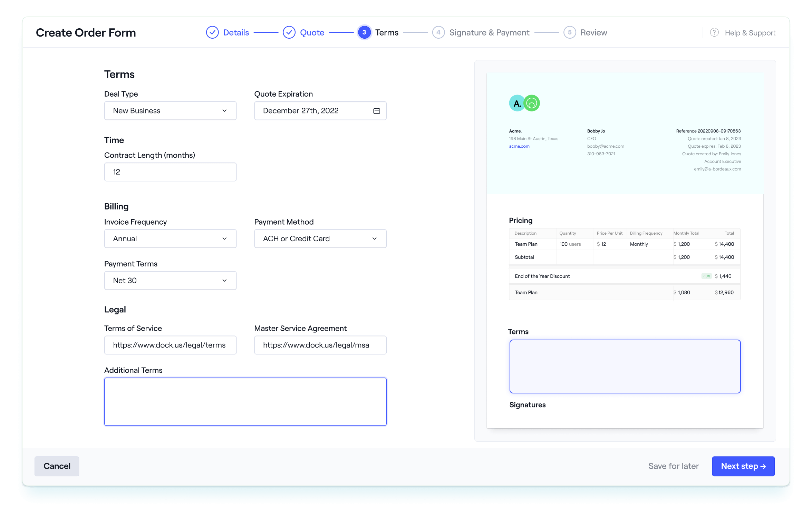Edit the Contract Length months field
The height and width of the screenshot is (508, 812).
tap(170, 172)
